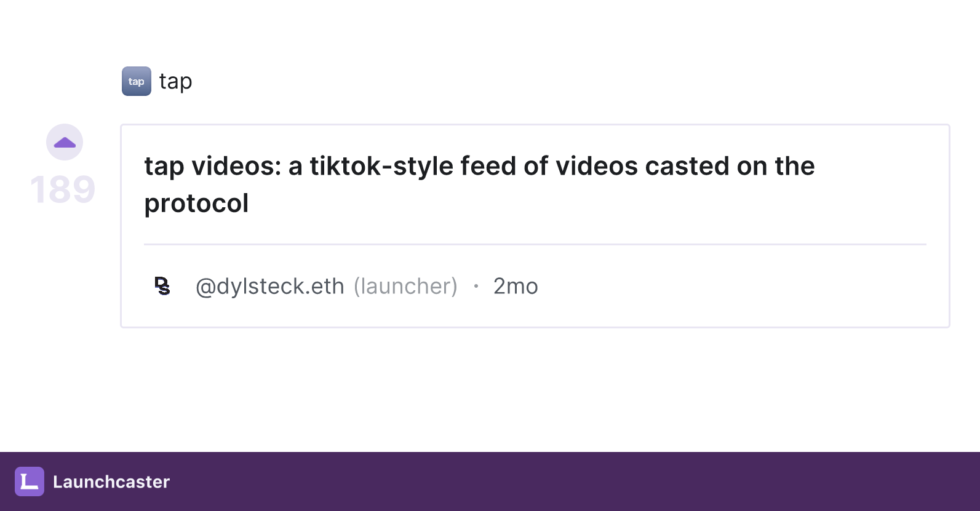Viewport: 980px width, 511px height.
Task: Click the tap app logo icon
Action: click(x=137, y=81)
